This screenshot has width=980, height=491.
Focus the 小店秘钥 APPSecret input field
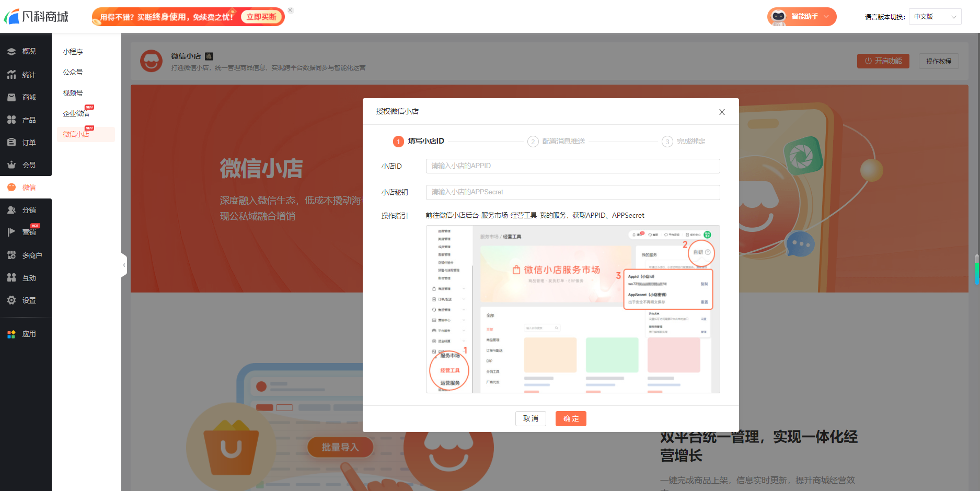(x=573, y=192)
